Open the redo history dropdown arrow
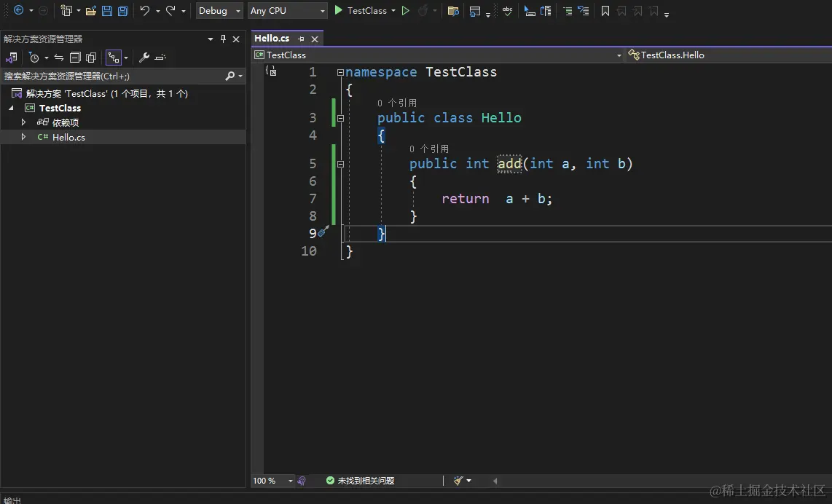The width and height of the screenshot is (832, 504). tap(184, 11)
